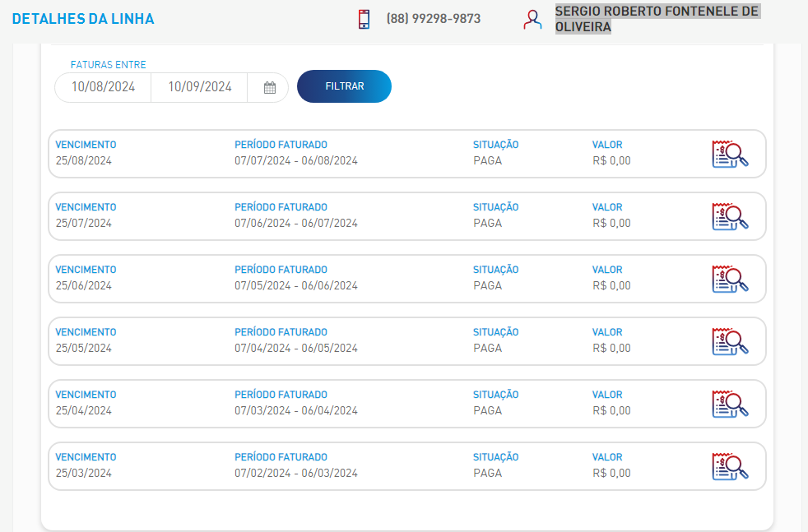The width and height of the screenshot is (808, 532).
Task: View invoice details for 25/05/2024 due date
Action: coord(730,341)
